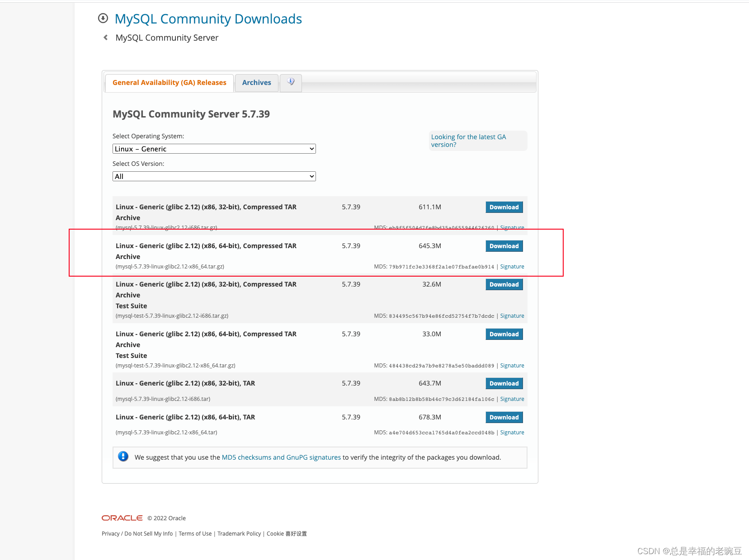Click the 643.7M file size cell
749x560 pixels.
pyautogui.click(x=430, y=383)
